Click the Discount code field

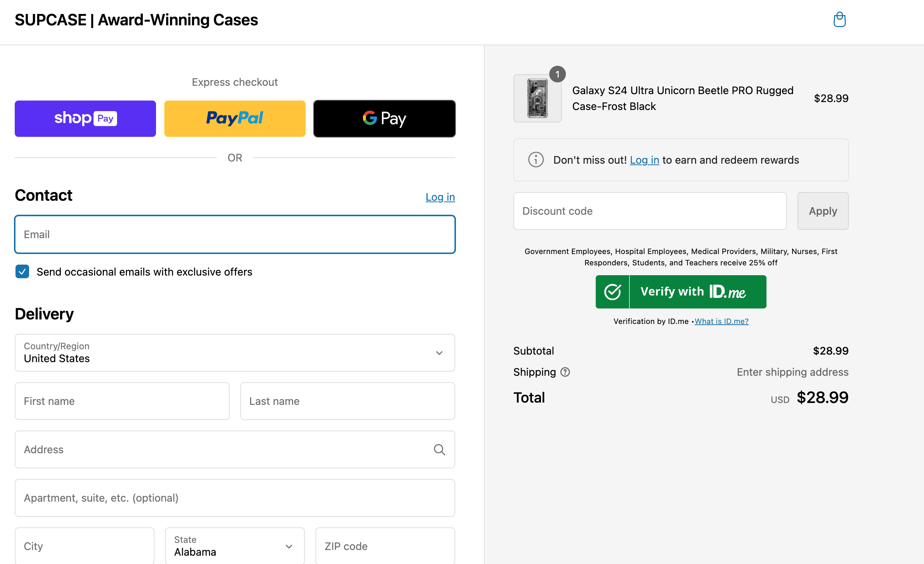click(x=650, y=211)
